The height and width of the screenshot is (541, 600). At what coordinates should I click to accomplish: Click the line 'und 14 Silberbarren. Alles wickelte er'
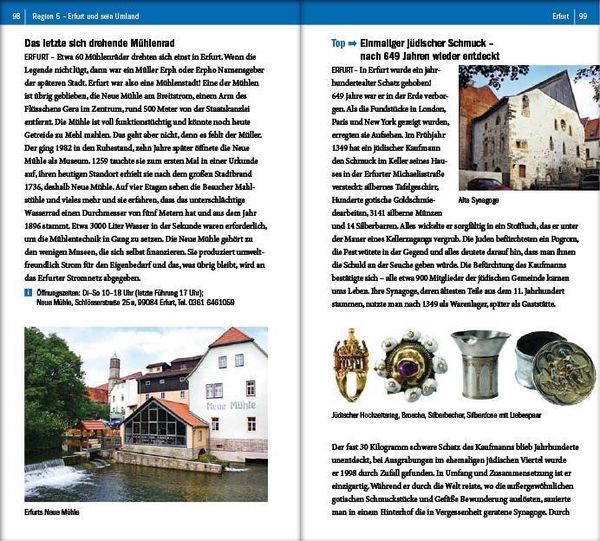point(455,226)
